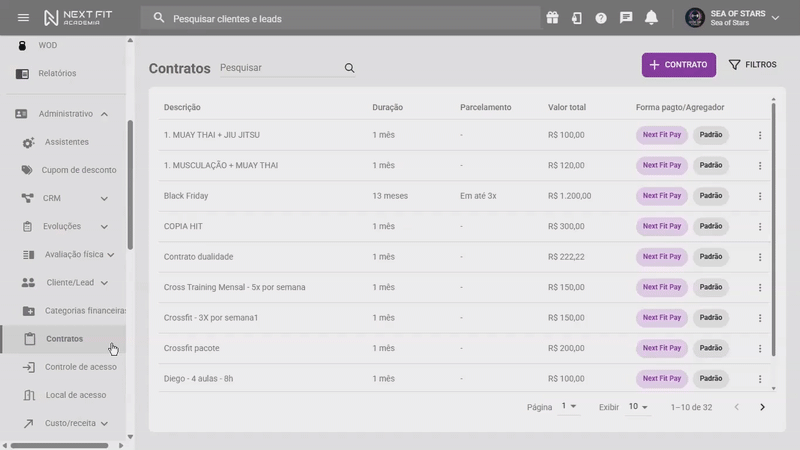Screen dimensions: 800x450
Task: Click the Cupom de desconto tag icon
Action: click(x=27, y=170)
